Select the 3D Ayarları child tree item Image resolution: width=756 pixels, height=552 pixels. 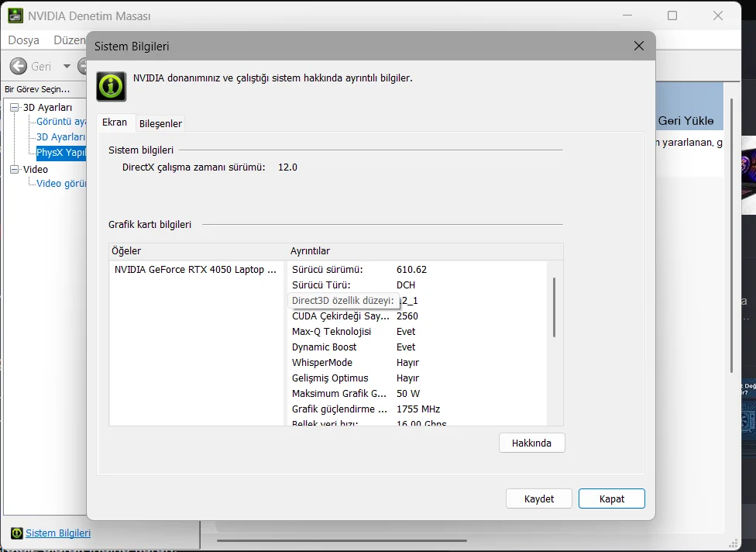[61, 137]
